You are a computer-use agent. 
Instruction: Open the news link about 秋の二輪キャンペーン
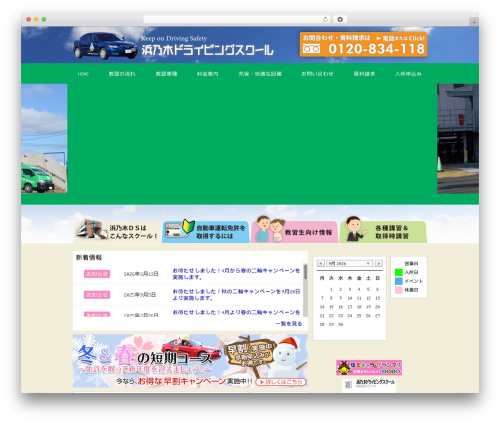pos(236,295)
